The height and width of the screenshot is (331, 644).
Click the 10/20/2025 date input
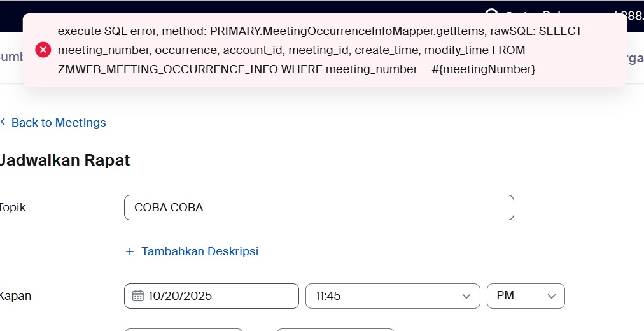[x=216, y=296]
